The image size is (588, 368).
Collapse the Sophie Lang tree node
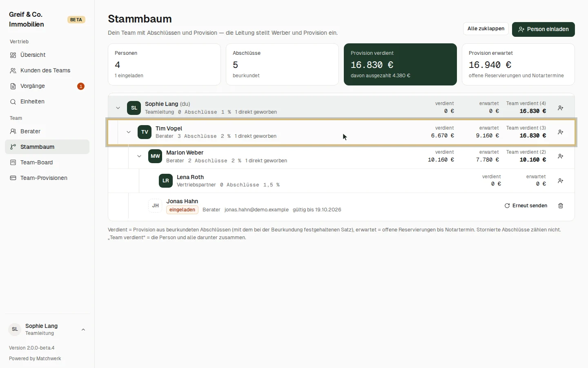pos(118,108)
